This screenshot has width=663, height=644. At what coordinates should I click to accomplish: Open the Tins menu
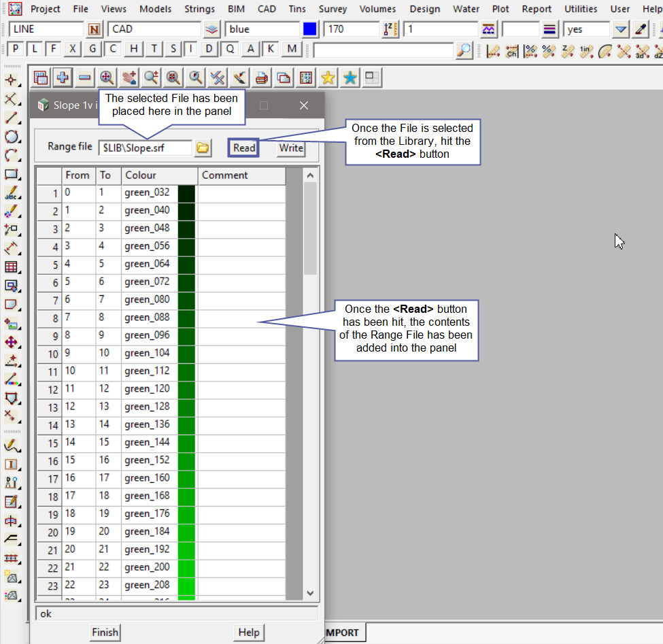pos(297,9)
